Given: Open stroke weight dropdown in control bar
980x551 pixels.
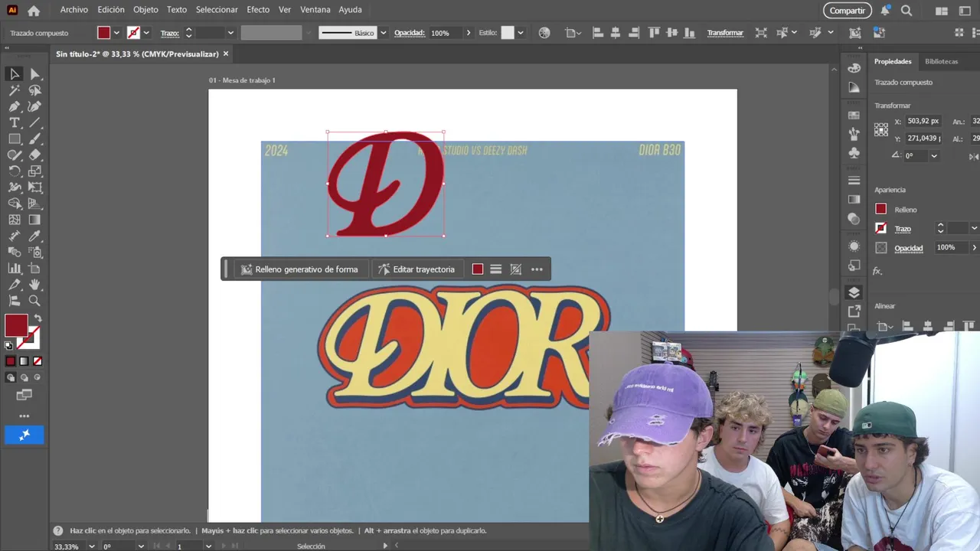Looking at the screenshot, I should pyautogui.click(x=230, y=33).
